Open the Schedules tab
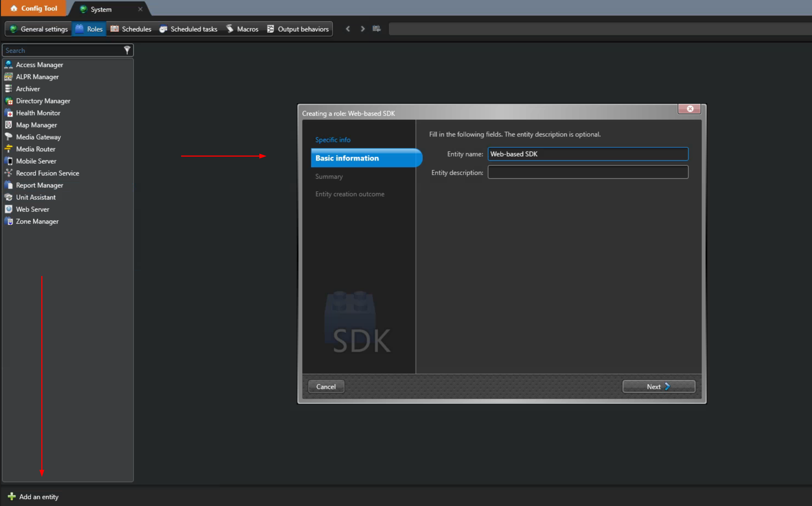Screen dimensions: 812x506 (131, 29)
